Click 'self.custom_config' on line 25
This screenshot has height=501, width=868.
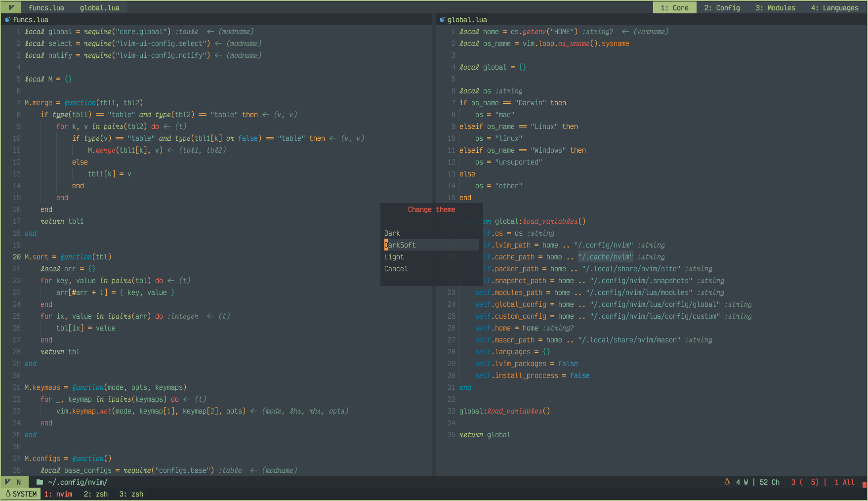511,316
